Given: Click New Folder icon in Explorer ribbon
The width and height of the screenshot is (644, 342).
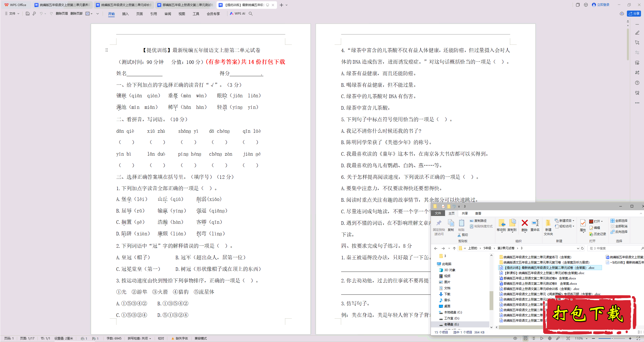Looking at the screenshot, I should click(548, 223).
